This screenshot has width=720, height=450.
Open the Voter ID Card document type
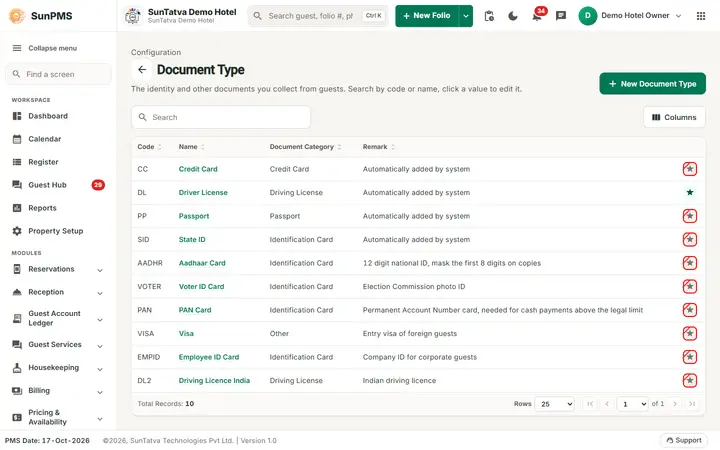(202, 287)
